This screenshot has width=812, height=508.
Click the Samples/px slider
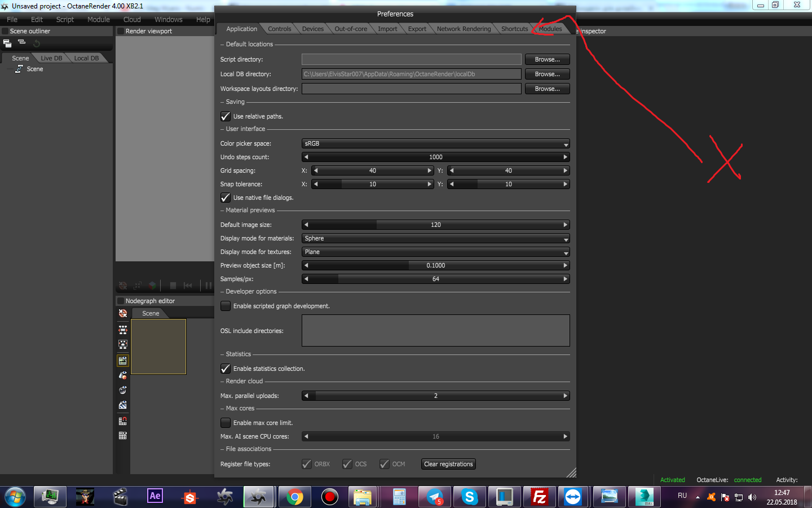coord(436,279)
